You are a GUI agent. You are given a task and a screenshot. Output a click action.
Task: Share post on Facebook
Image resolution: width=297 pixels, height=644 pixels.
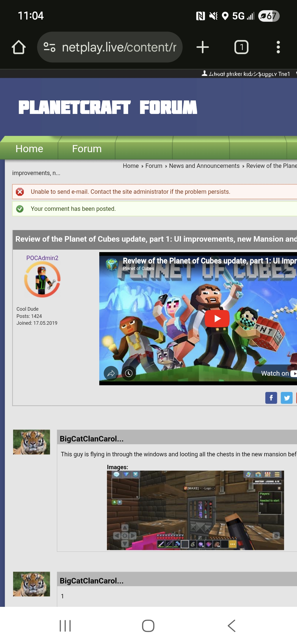click(271, 398)
